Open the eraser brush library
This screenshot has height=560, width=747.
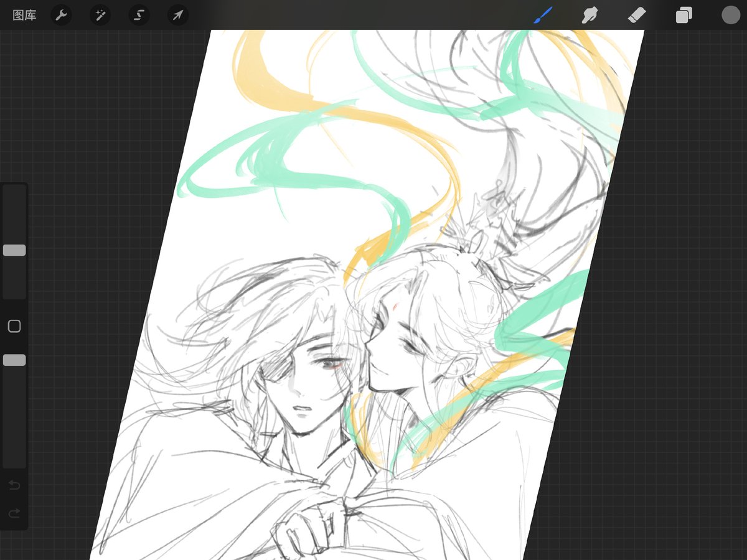point(637,15)
